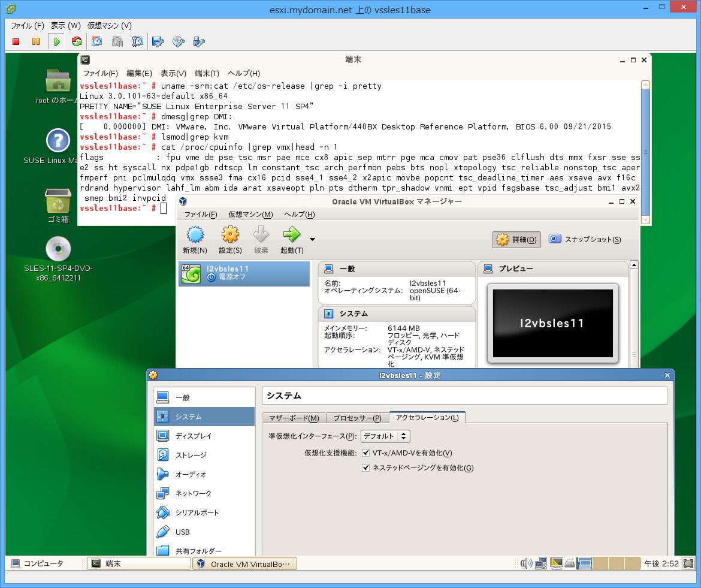Open the SLES-11-SP4-DVD disc desktop icon

[58, 249]
